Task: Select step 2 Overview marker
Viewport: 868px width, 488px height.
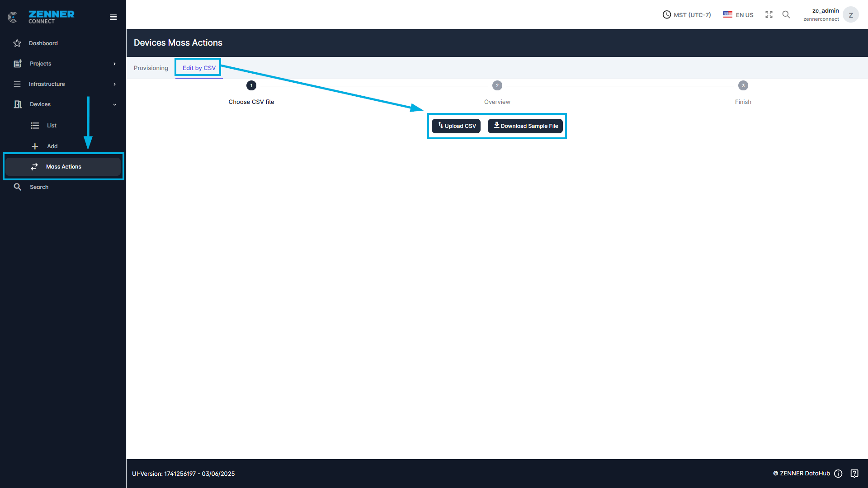Action: click(x=497, y=85)
